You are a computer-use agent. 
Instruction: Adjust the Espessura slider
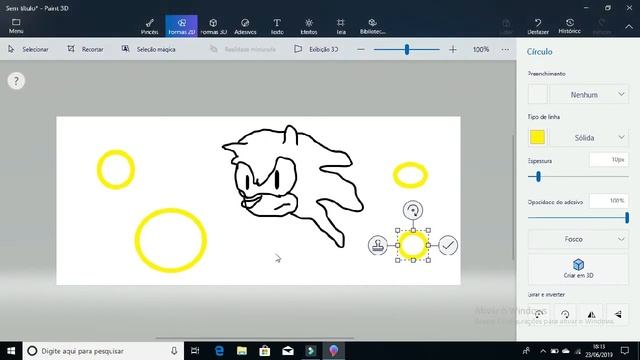[538, 176]
